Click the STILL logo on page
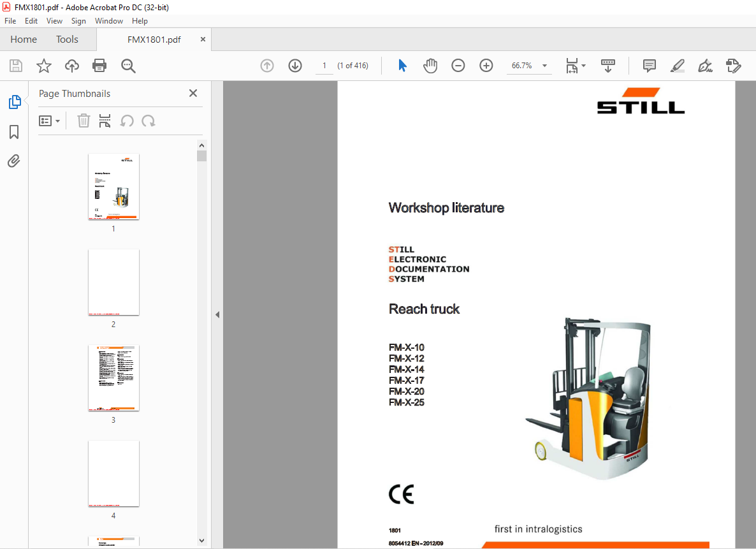 (x=641, y=101)
